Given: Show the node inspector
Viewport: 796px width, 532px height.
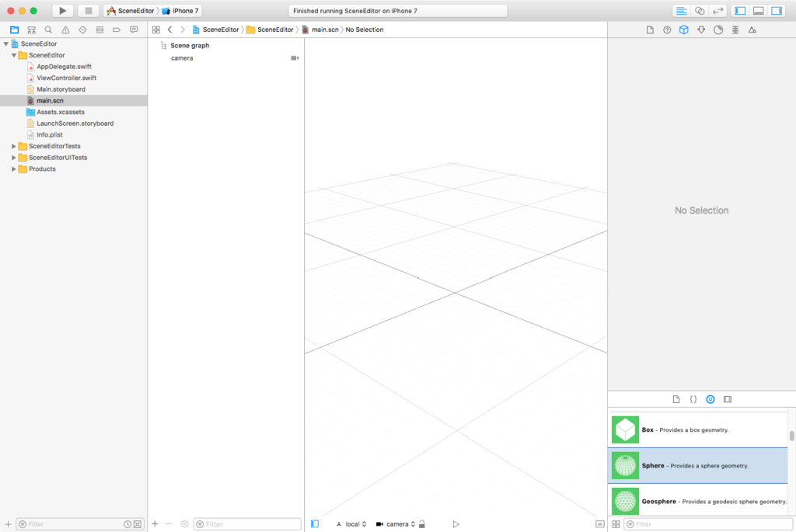Looking at the screenshot, I should pyautogui.click(x=684, y=30).
